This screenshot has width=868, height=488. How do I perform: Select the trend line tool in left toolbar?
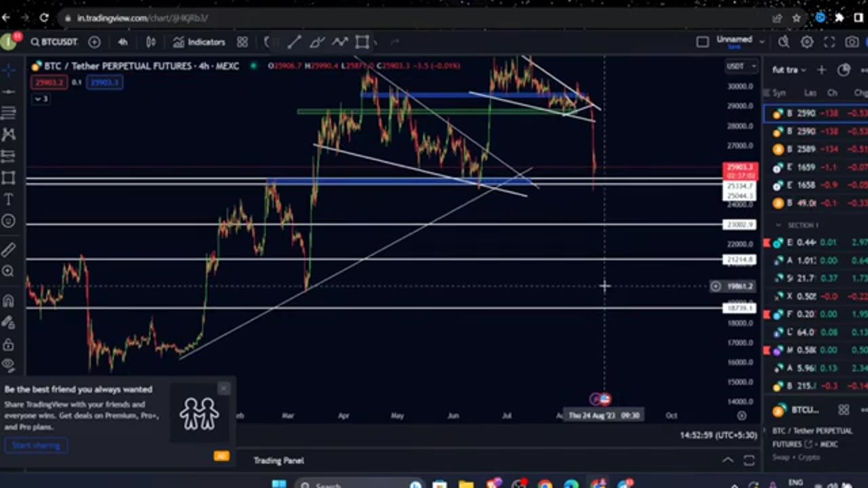8,91
